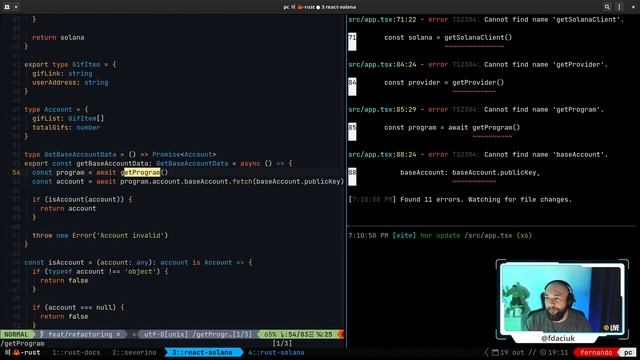
Task: Click 'if (isAccount(account))' line
Action: tap(82, 199)
